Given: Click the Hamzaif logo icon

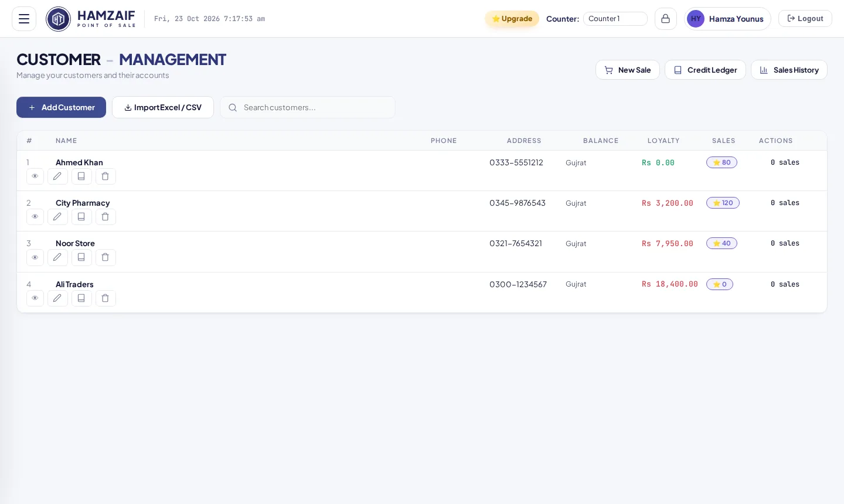Looking at the screenshot, I should click(x=58, y=19).
